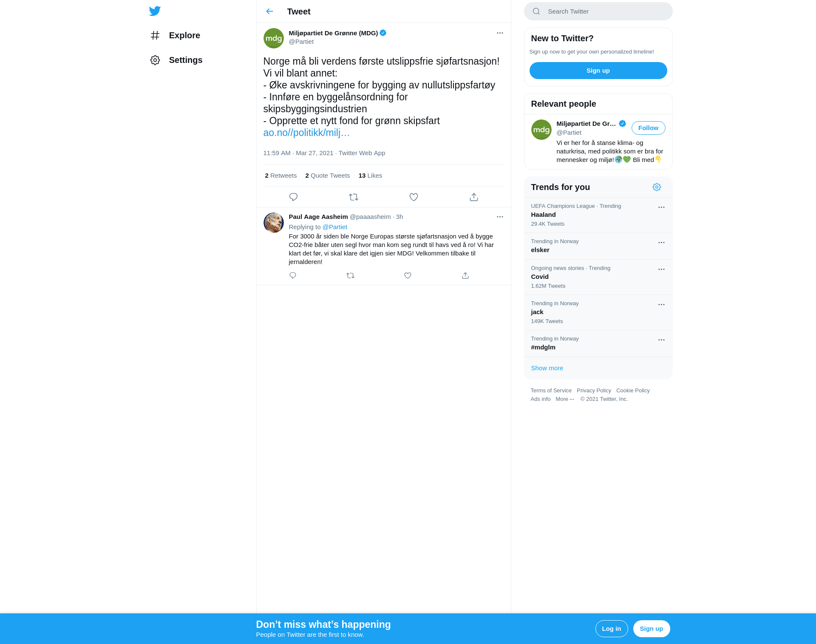Click the ao.no politikk link
The image size is (816, 644).
[x=306, y=133]
